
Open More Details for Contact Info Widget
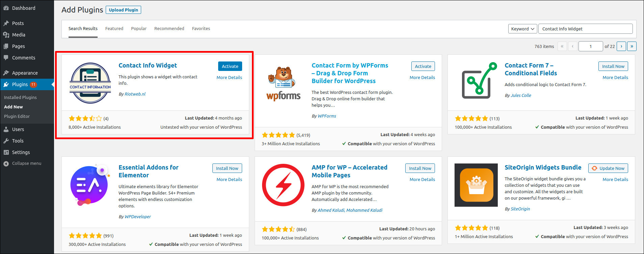pyautogui.click(x=229, y=77)
